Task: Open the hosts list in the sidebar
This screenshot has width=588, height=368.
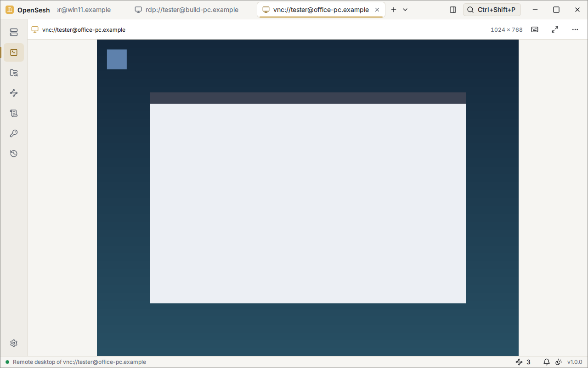Action: coord(14,32)
